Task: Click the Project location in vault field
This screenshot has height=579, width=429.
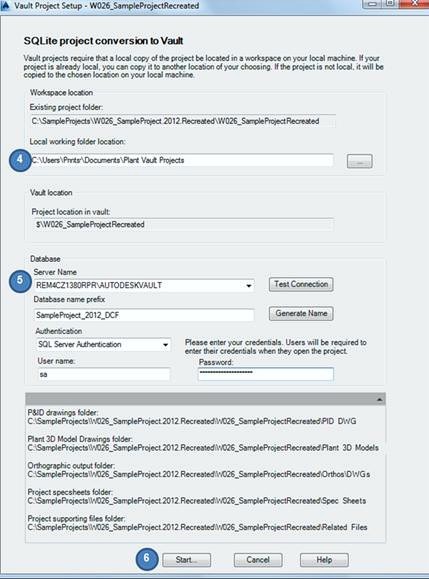Action: [182, 225]
